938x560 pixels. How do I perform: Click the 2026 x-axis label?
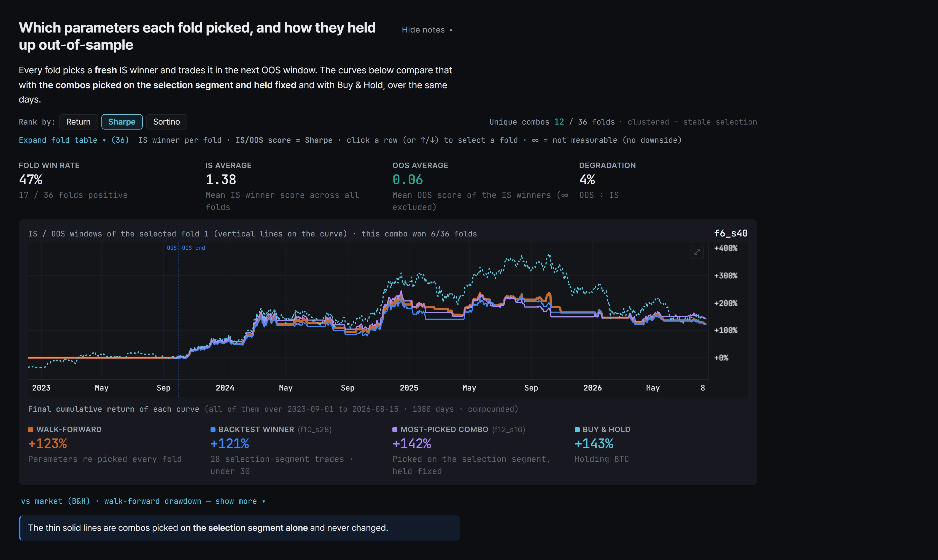click(592, 388)
